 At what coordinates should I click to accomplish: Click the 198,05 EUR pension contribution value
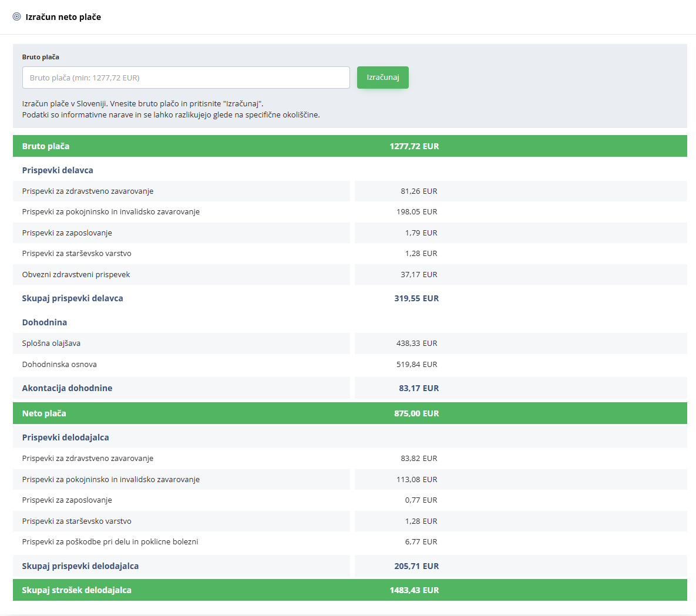pyautogui.click(x=416, y=212)
